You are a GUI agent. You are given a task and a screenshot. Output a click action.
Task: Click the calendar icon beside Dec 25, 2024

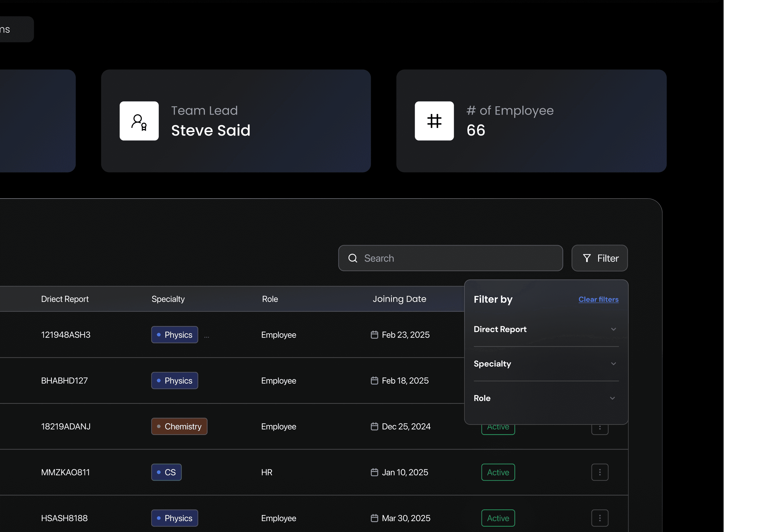(374, 426)
